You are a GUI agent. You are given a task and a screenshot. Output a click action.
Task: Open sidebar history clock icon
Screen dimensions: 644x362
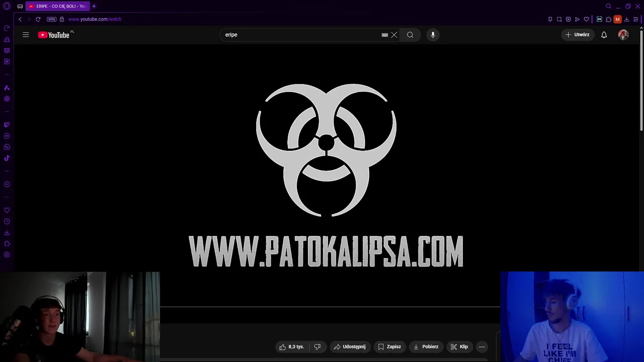tap(7, 221)
